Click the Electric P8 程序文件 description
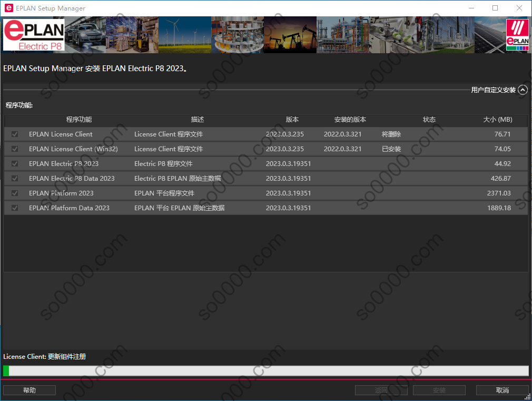Viewport: 532px width, 401px height. (163, 164)
